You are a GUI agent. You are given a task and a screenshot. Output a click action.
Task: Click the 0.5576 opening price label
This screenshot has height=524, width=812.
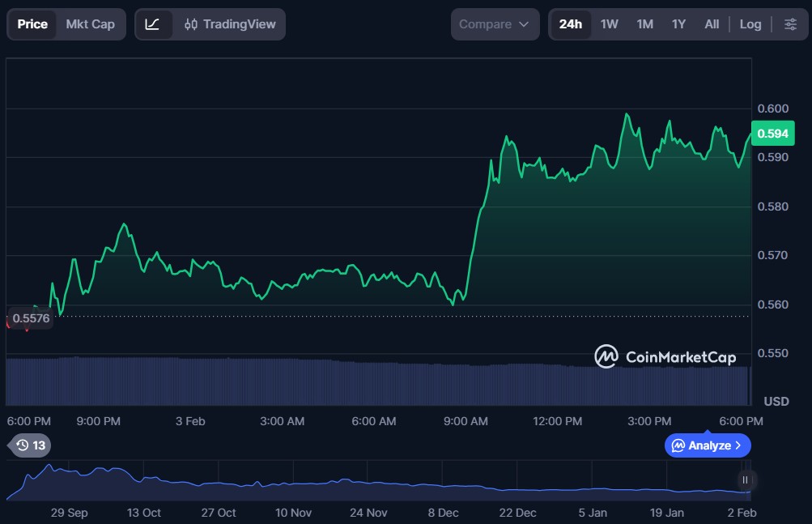(31, 318)
